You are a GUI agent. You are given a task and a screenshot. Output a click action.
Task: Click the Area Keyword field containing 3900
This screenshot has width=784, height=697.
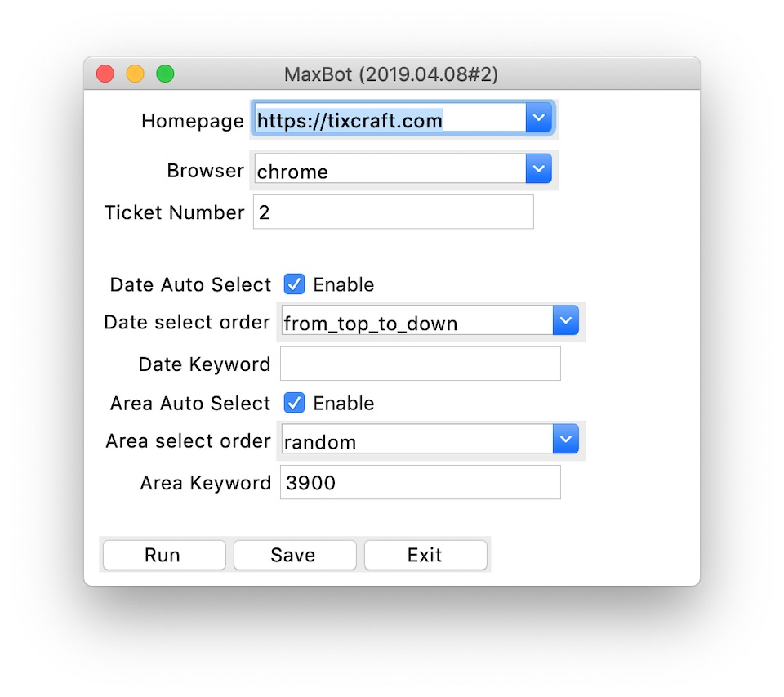(420, 482)
